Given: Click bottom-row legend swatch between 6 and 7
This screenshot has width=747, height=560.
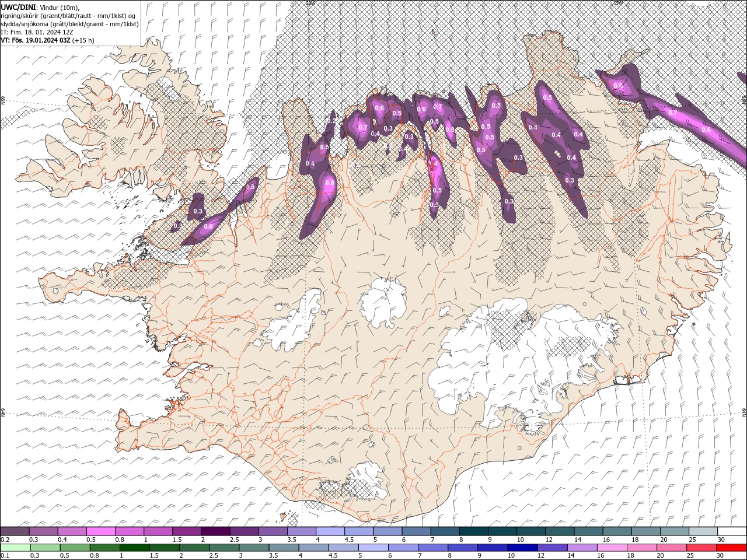Looking at the screenshot, I should 403,548.
